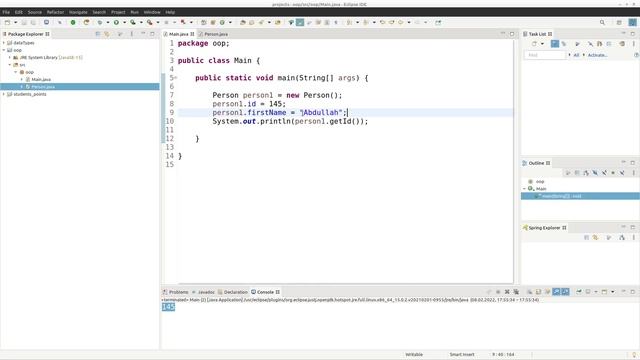
Task: Open the Debug dropdown arrow
Action: pos(108,22)
